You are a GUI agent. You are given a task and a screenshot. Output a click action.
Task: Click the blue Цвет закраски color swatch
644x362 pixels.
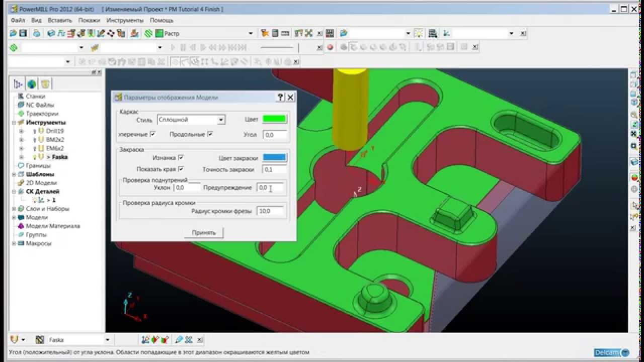point(274,157)
